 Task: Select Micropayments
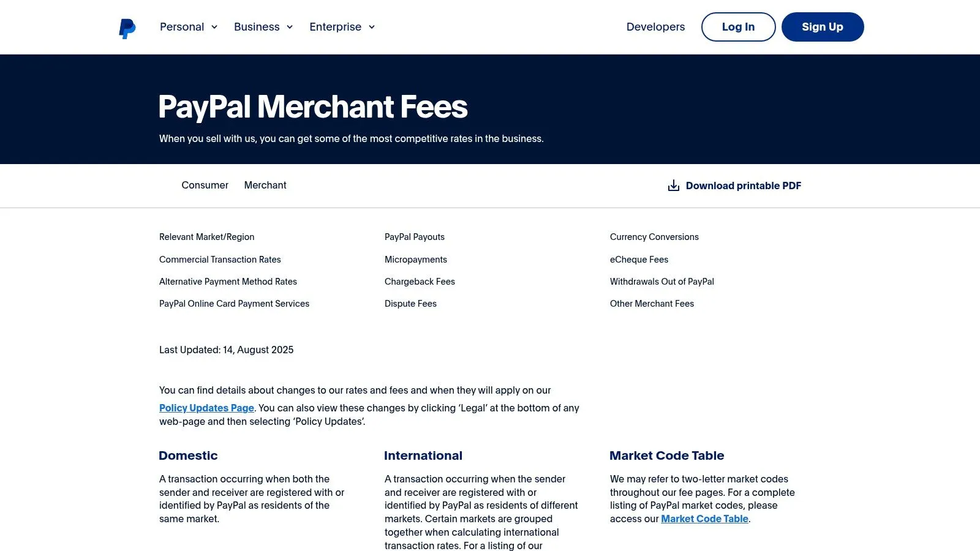[415, 259]
